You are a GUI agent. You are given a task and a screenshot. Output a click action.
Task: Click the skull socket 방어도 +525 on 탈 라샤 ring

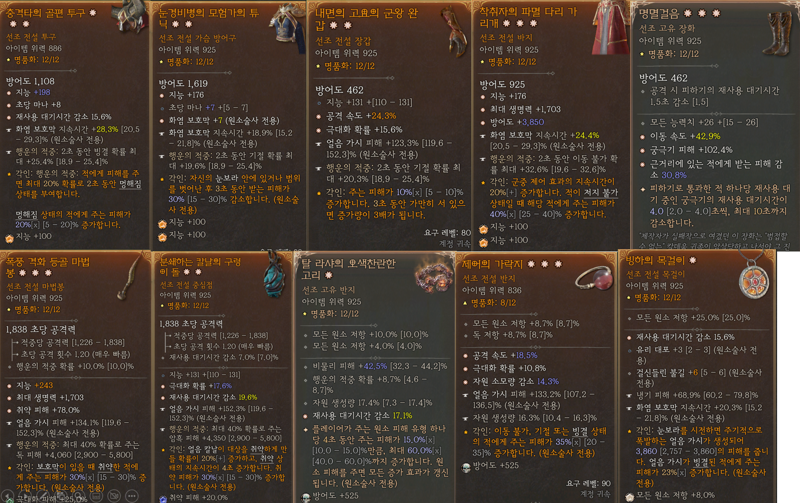[x=330, y=496]
